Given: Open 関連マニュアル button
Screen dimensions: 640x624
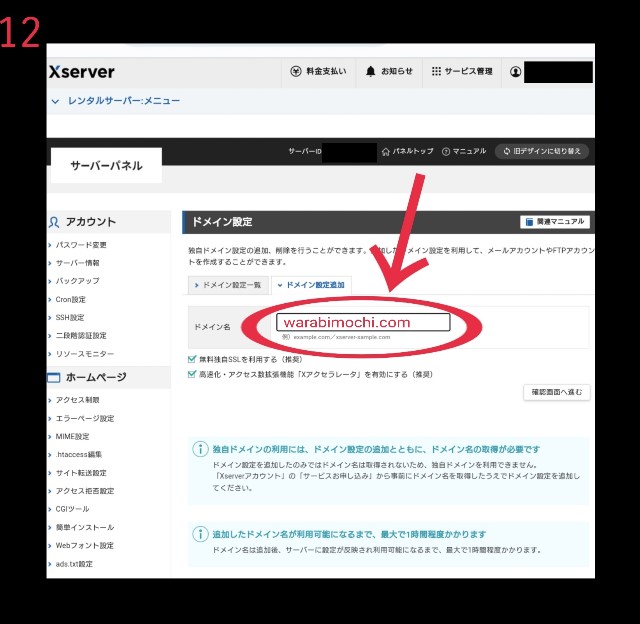Looking at the screenshot, I should [x=555, y=222].
